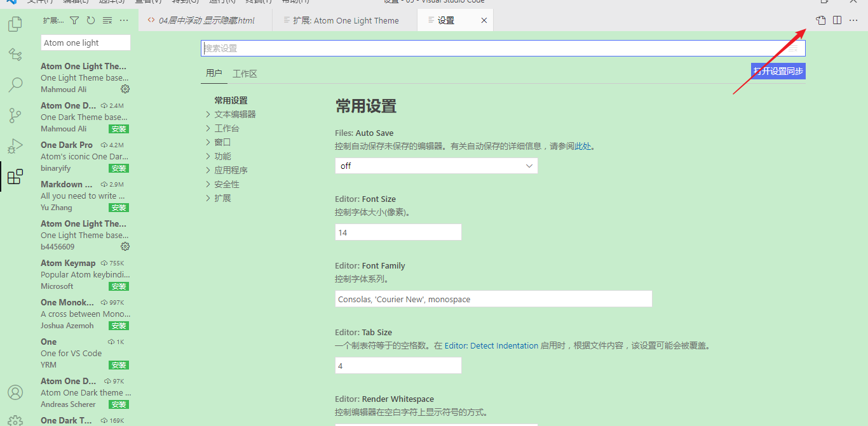Switch to 扩展: Atom One Light Theme tab

(x=345, y=20)
